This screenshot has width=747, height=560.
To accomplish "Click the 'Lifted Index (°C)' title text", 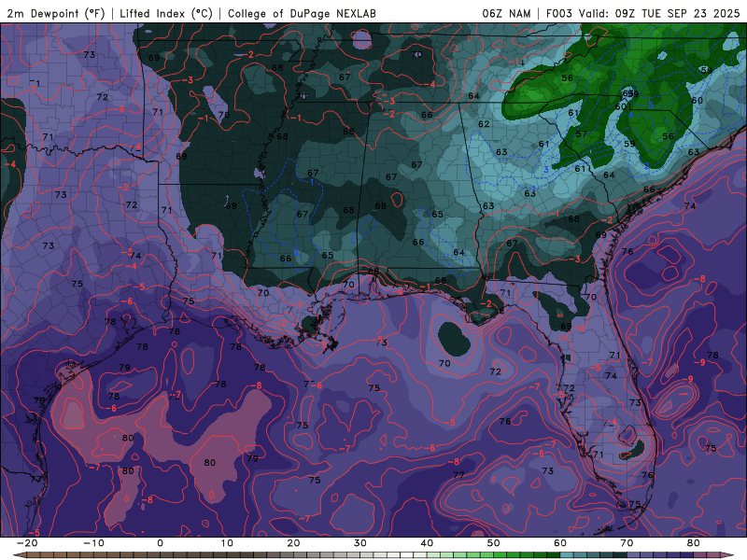I will click(x=166, y=13).
